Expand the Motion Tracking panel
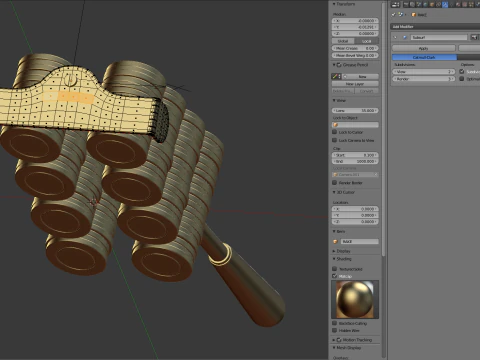 pyautogui.click(x=334, y=340)
